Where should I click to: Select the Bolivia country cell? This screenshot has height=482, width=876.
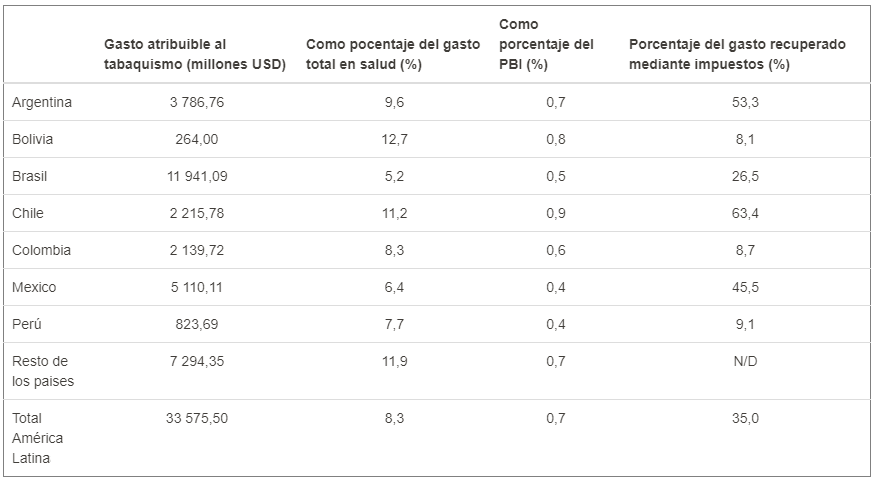click(x=33, y=139)
